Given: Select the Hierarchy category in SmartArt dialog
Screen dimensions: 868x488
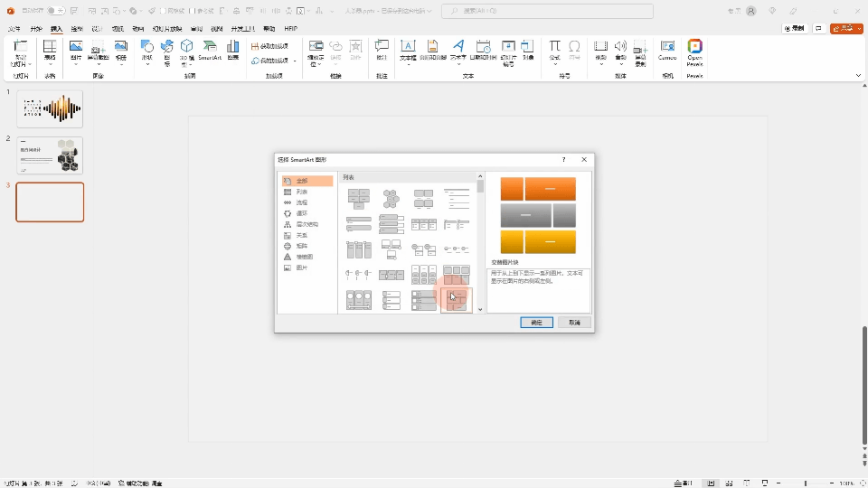Looking at the screenshot, I should coord(307,224).
